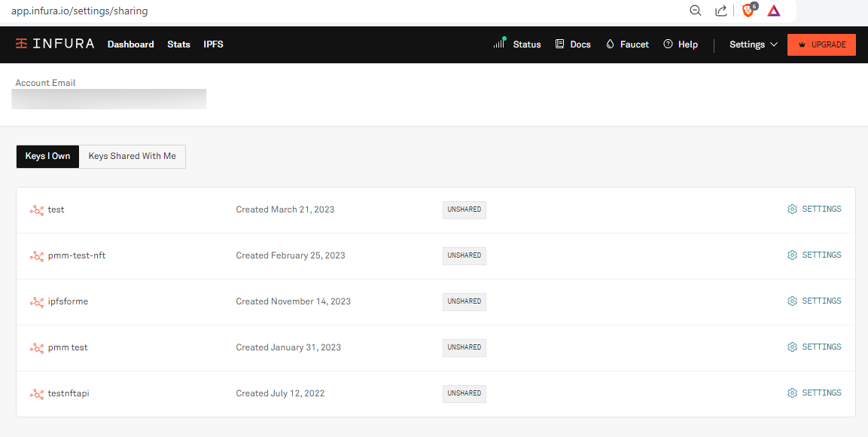Screen dimensions: 868x437
Task: Click the gear icon for test key
Action: 792,209
